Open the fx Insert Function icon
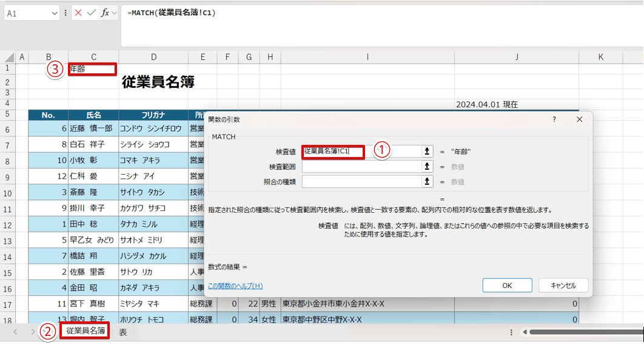This screenshot has width=644, height=348. pyautogui.click(x=104, y=13)
